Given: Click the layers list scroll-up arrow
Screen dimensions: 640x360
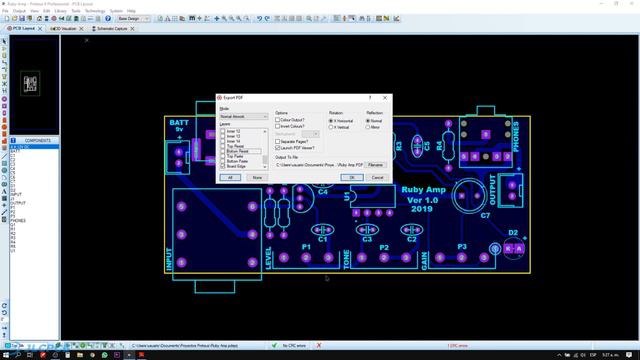Looking at the screenshot, I should [x=265, y=131].
